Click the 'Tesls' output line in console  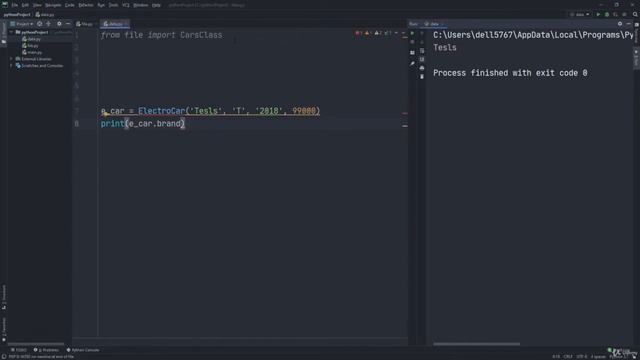tap(445, 48)
